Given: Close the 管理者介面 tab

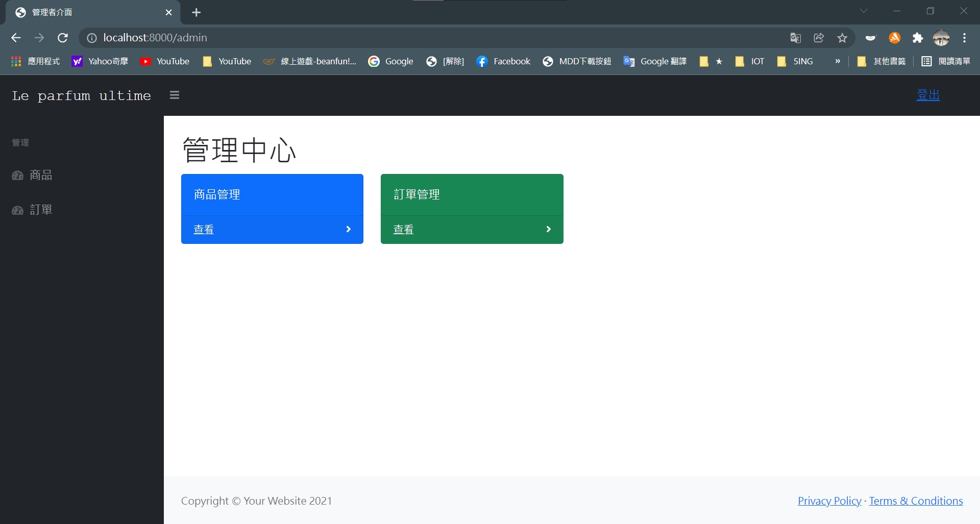Looking at the screenshot, I should 168,12.
